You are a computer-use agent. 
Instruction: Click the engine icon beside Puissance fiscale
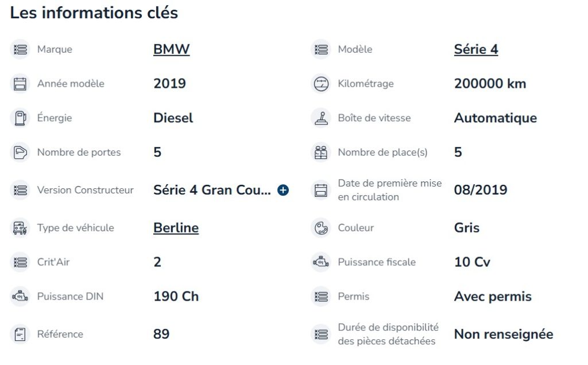320,262
